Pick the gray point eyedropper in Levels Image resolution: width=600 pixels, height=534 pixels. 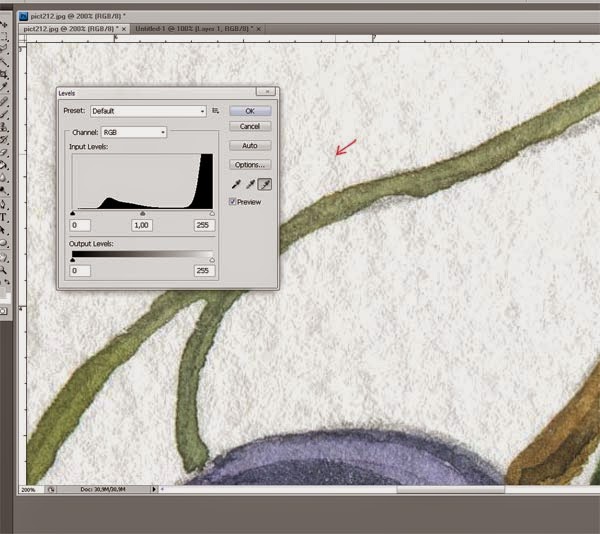(x=250, y=184)
